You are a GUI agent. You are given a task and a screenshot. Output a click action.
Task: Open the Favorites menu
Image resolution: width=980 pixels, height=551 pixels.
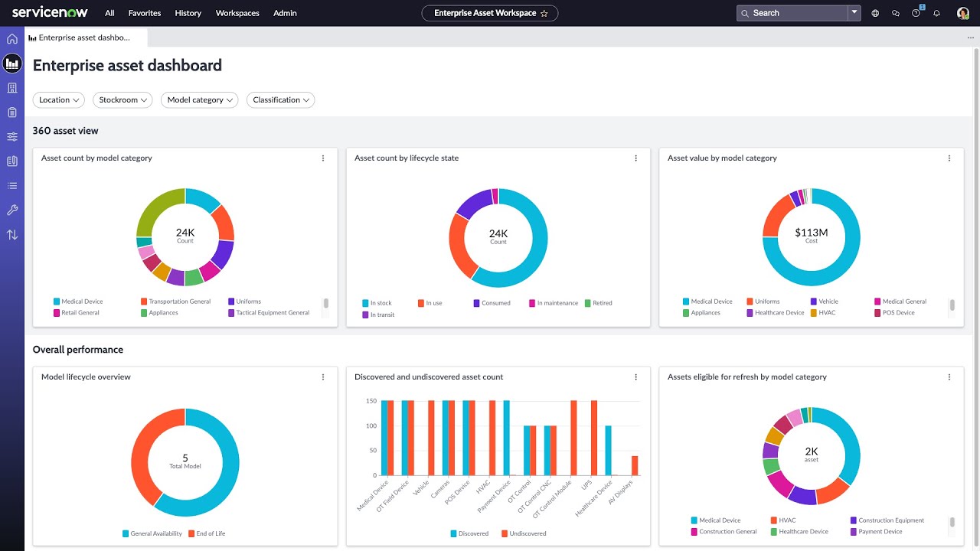(145, 13)
